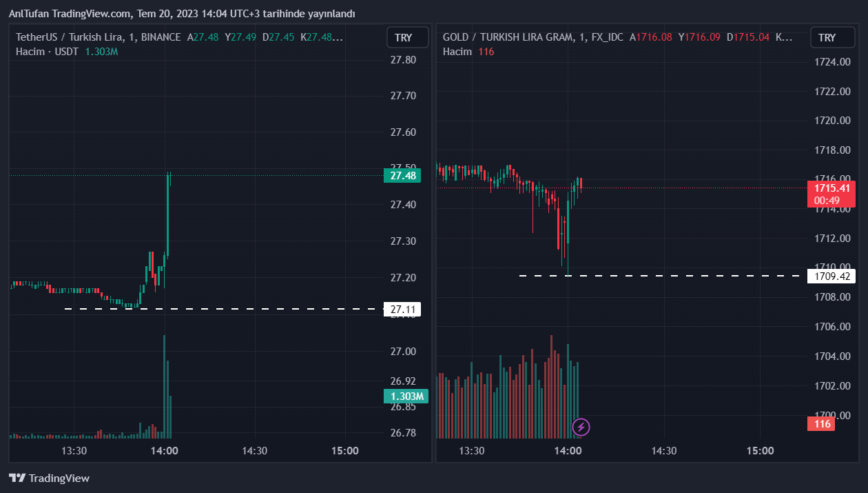
Task: Click the white 27.11 dashed line price label
Action: pos(402,310)
